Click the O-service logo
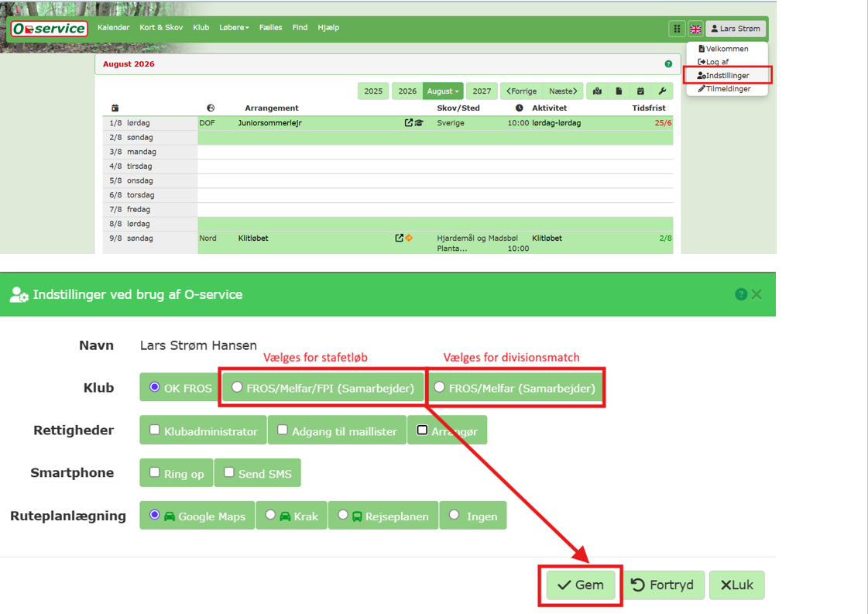Viewport: 868px width, 614px height. (x=50, y=28)
